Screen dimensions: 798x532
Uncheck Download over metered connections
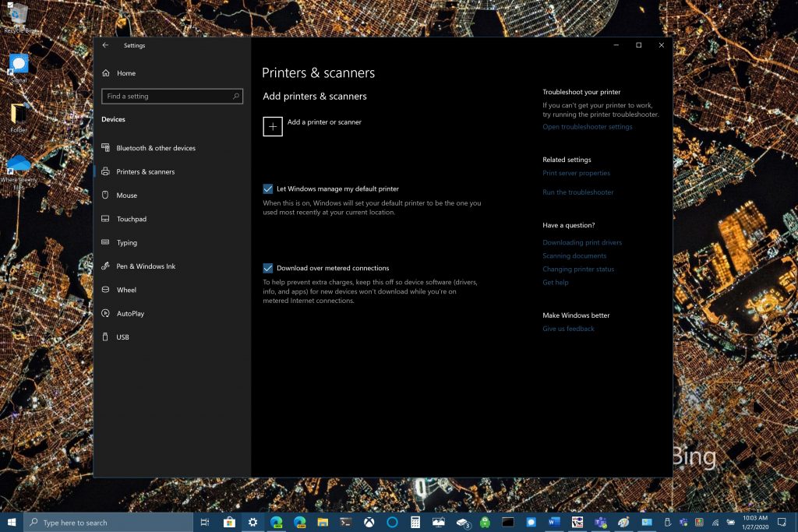click(x=268, y=268)
